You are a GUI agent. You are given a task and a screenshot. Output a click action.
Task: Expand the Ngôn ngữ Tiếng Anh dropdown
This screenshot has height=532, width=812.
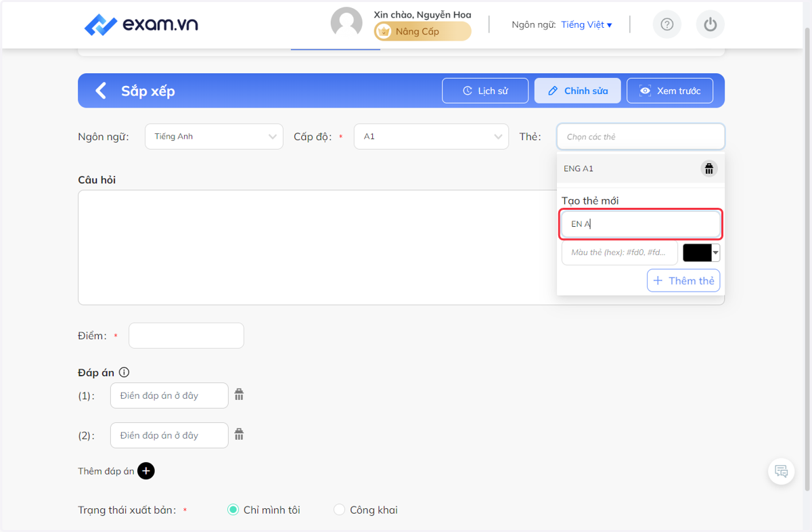pos(214,137)
